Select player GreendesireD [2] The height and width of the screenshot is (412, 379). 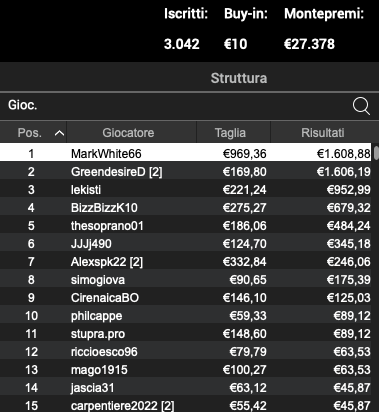[x=185, y=171]
